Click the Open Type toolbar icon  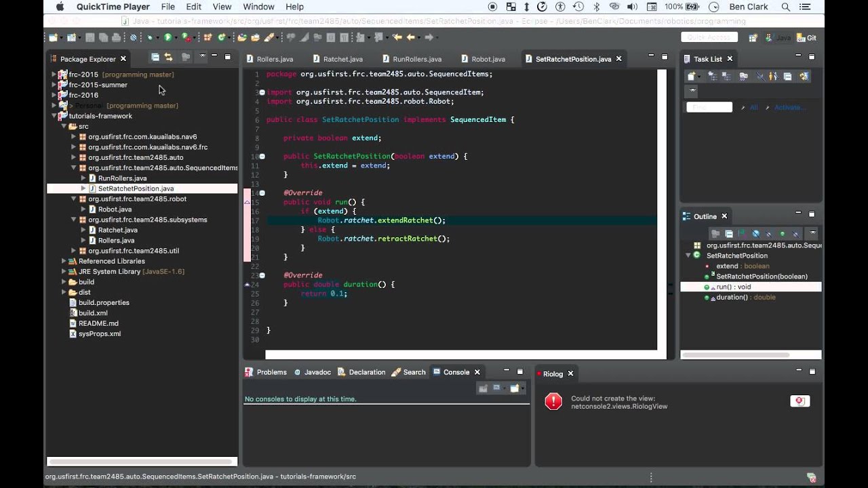241,37
